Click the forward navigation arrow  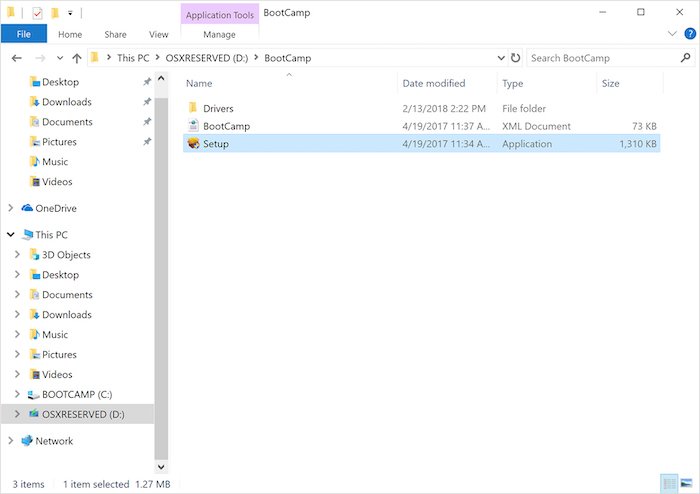point(40,58)
